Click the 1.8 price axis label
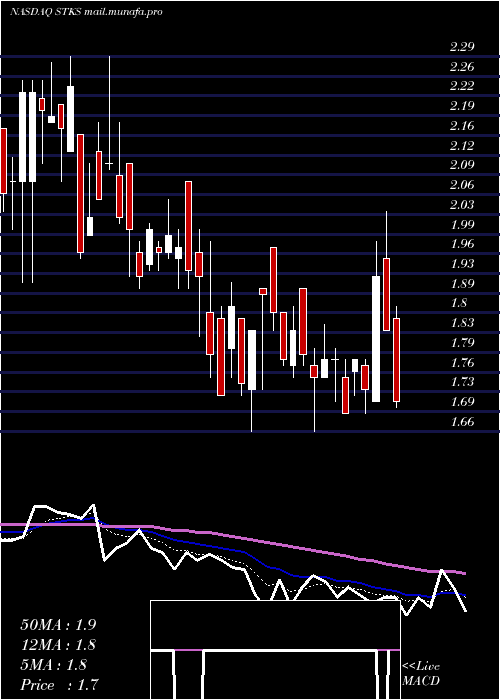Image resolution: width=500 pixels, height=700 pixels. (x=459, y=303)
